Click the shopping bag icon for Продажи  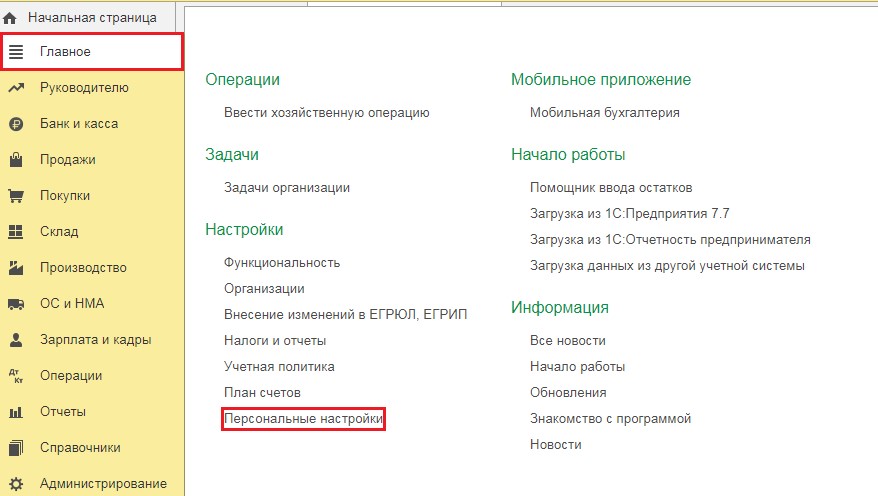pyautogui.click(x=16, y=160)
